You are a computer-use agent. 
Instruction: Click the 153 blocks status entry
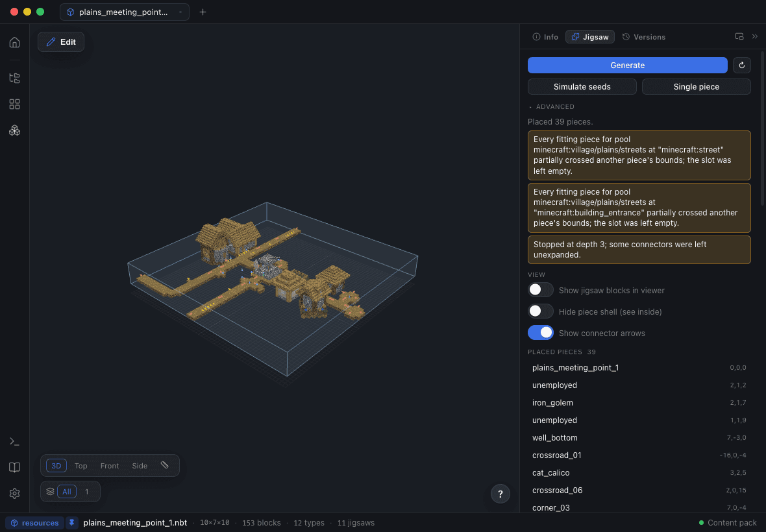262,523
